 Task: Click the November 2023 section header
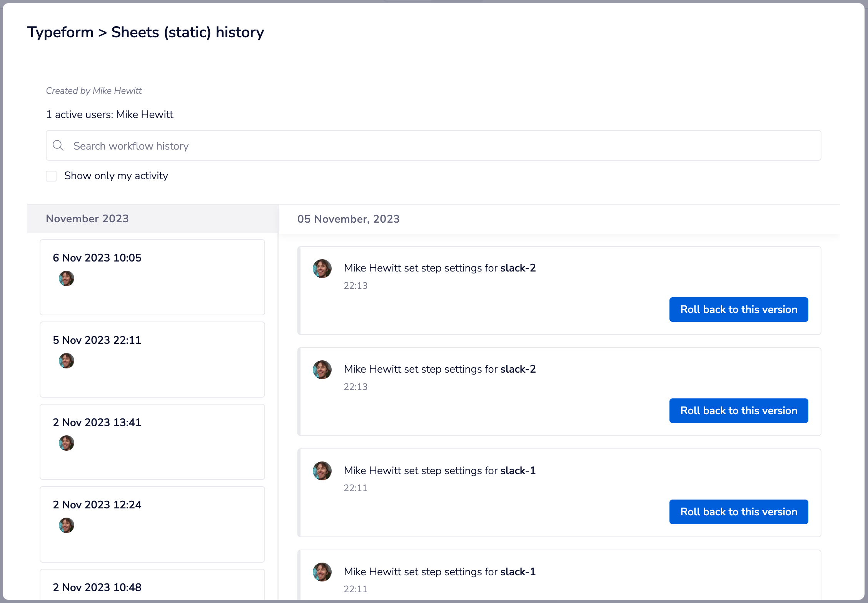(87, 218)
